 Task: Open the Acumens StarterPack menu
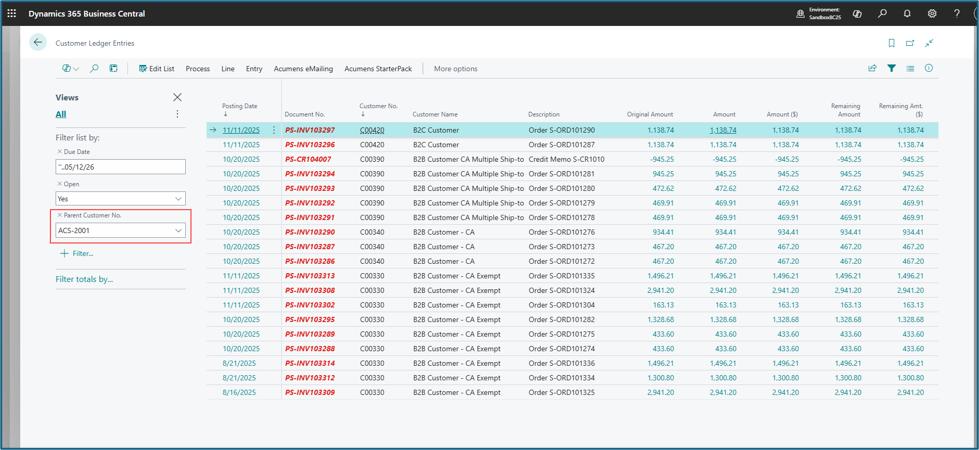click(x=378, y=69)
